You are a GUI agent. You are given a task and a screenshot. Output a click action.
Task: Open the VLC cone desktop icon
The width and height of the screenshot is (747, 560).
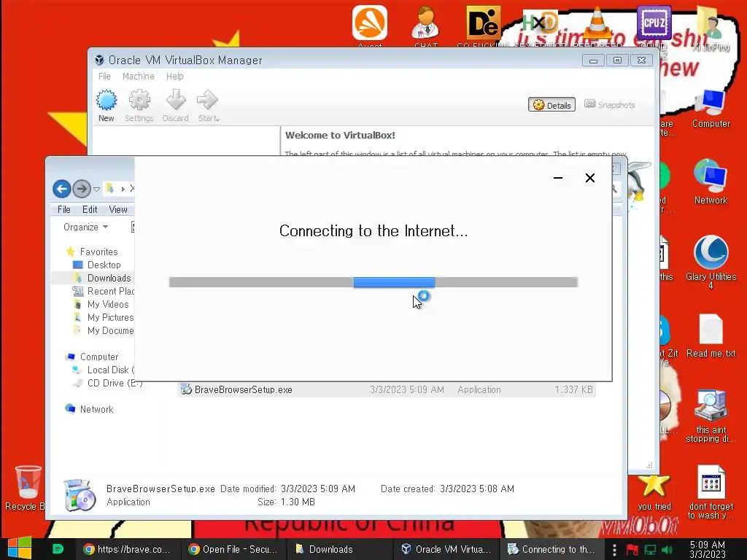[597, 26]
